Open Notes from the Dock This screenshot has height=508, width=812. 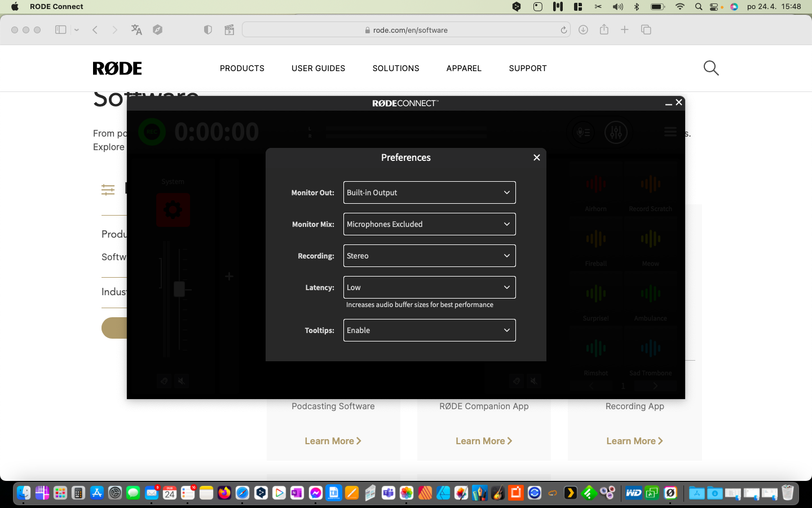pyautogui.click(x=206, y=493)
